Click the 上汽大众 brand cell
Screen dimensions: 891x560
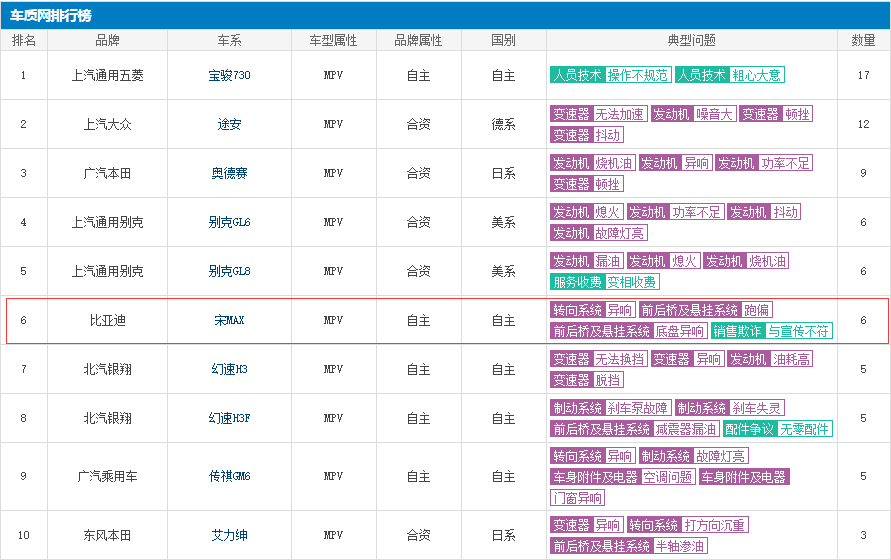pos(107,124)
